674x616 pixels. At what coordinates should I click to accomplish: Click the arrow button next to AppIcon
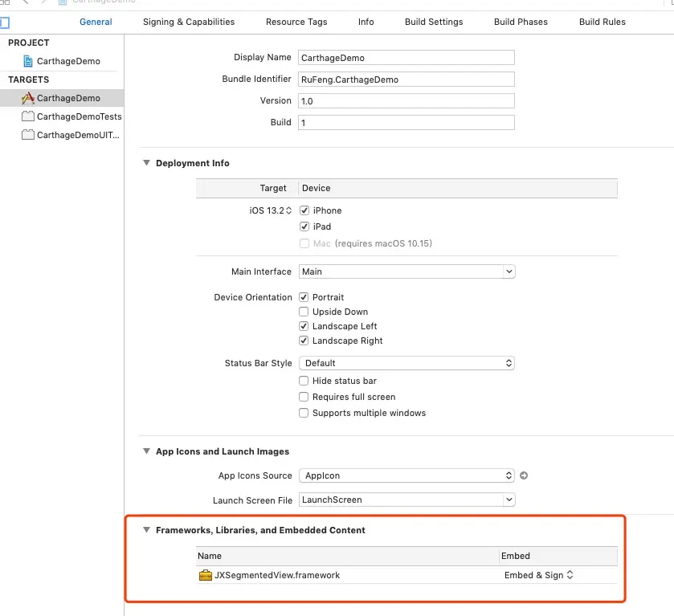[x=524, y=475]
